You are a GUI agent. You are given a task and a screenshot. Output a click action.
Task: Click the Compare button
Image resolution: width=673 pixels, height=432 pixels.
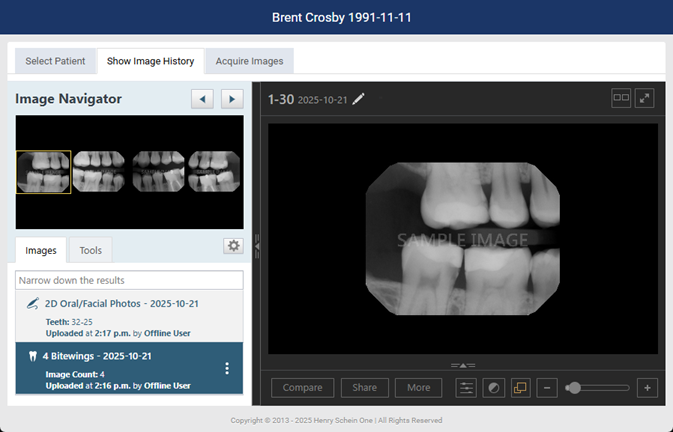[x=302, y=388]
